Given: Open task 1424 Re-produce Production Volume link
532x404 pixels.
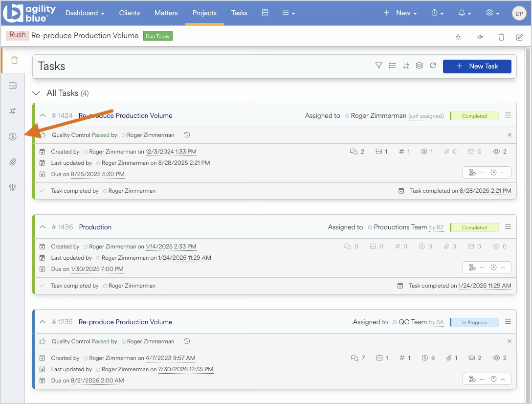Looking at the screenshot, I should tap(126, 115).
